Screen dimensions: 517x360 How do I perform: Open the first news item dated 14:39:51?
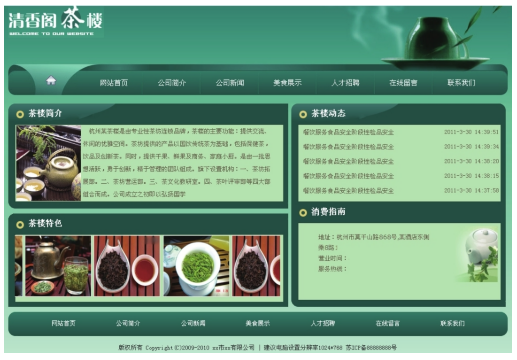click(x=348, y=132)
